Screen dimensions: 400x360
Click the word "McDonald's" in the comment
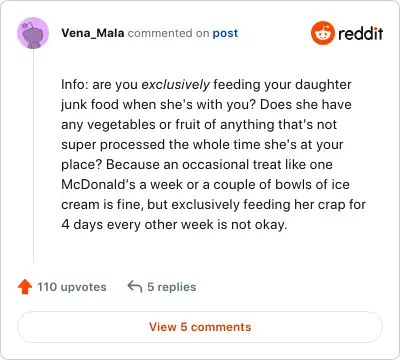(98, 184)
